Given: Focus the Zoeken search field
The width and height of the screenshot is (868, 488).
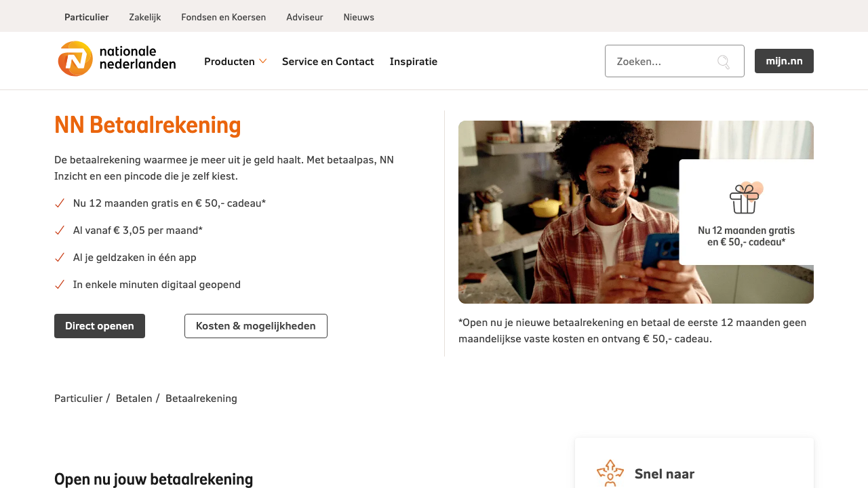Looking at the screenshot, I should (674, 61).
